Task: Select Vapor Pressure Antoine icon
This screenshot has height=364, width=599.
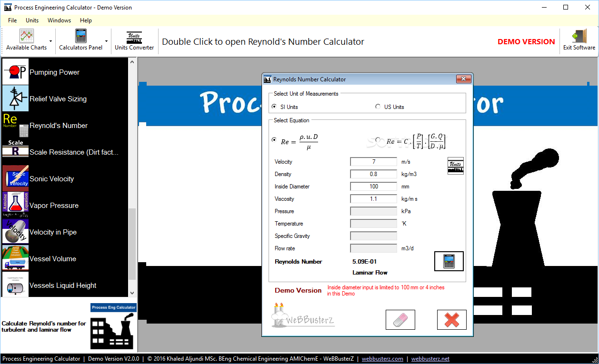Action: [16, 206]
